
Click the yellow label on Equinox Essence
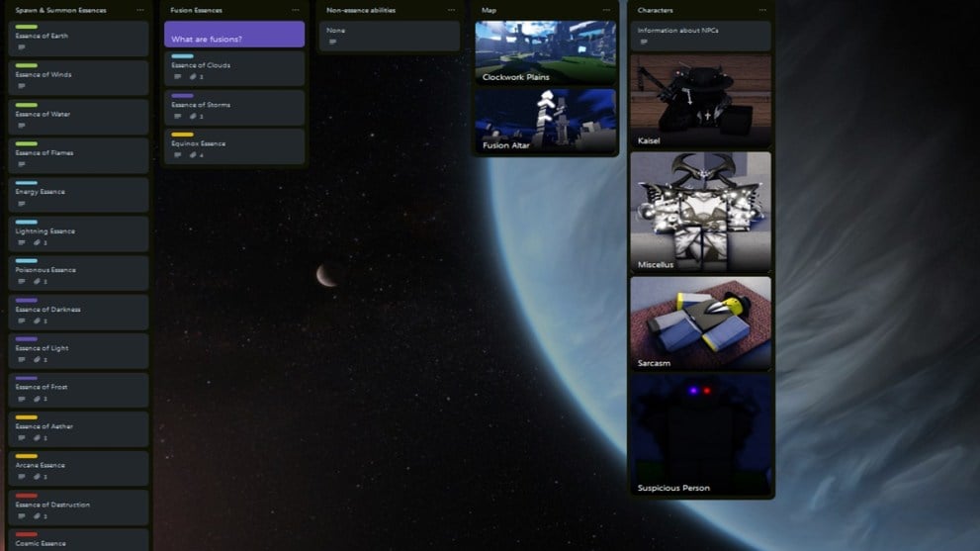tap(182, 135)
